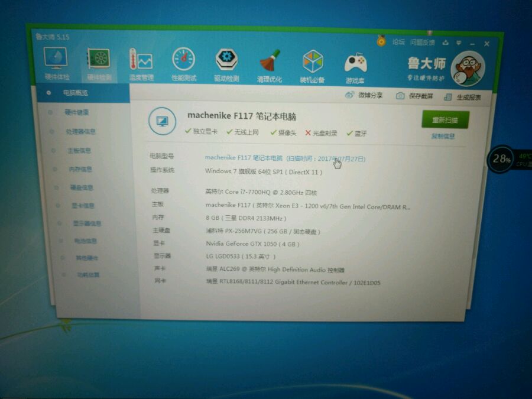Click the 鲁大师 cartoon avatar logo
The width and height of the screenshot is (532, 399).
click(x=468, y=69)
